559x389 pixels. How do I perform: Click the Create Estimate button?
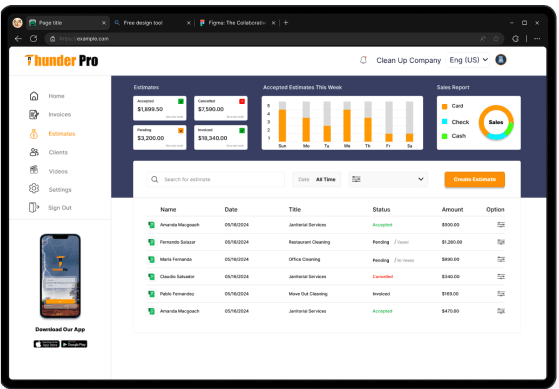[475, 179]
